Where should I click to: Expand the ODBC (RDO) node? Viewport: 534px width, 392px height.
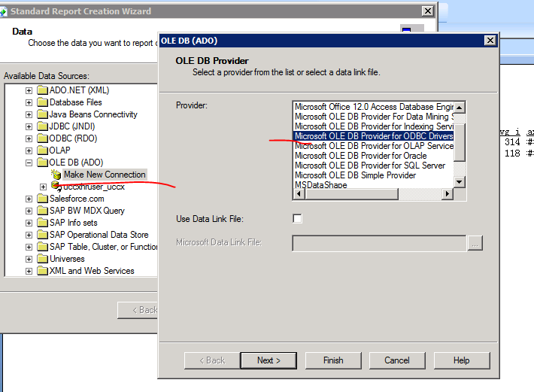tap(29, 138)
